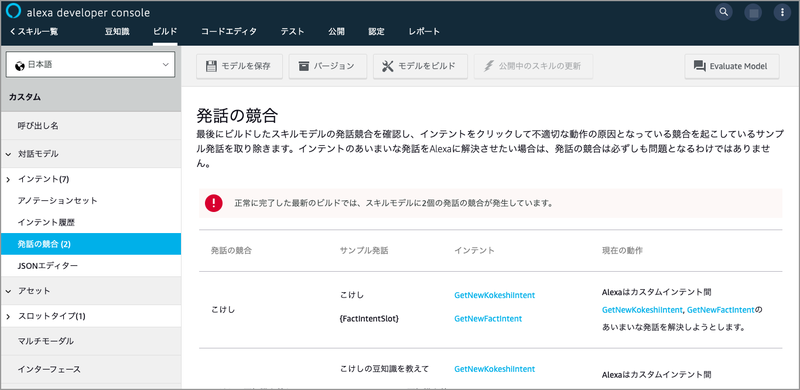Screen dimensions: 800x390
Task: Click the chat bubble icon in Evaluate Model
Action: 699,66
